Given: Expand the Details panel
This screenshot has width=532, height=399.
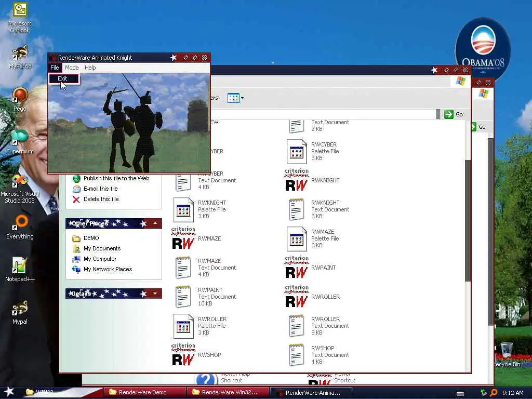Looking at the screenshot, I should click(155, 294).
